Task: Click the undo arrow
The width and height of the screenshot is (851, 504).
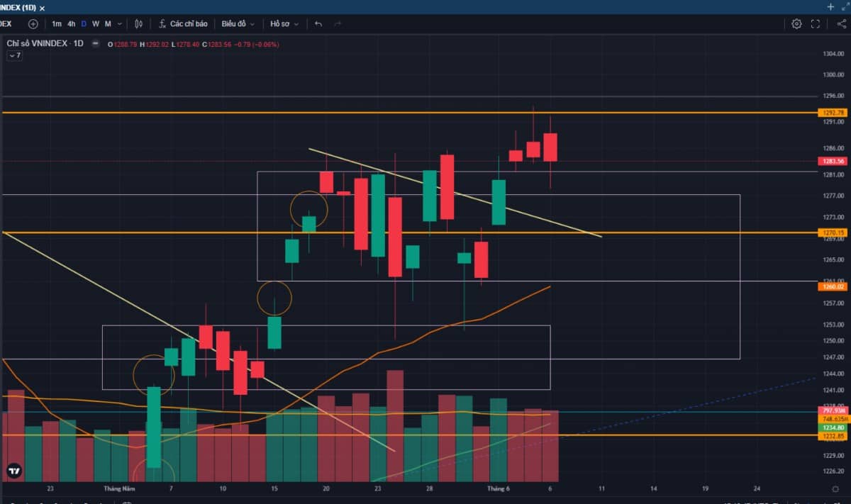Action: pos(318,23)
